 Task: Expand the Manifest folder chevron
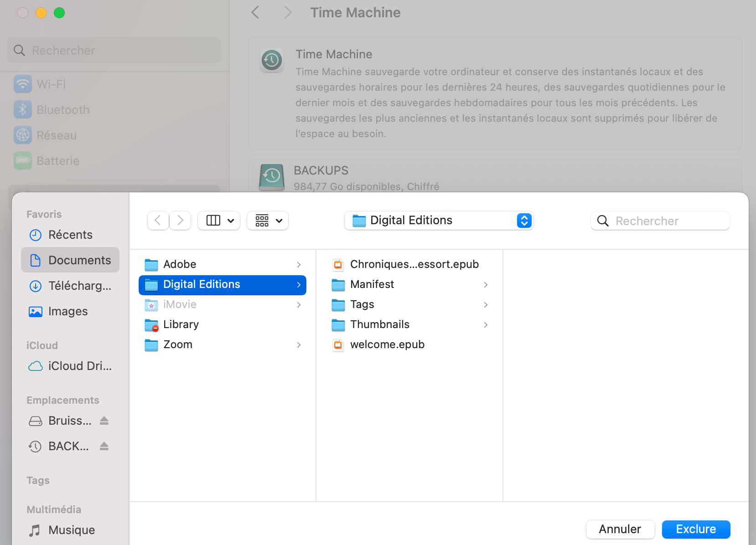coord(486,285)
